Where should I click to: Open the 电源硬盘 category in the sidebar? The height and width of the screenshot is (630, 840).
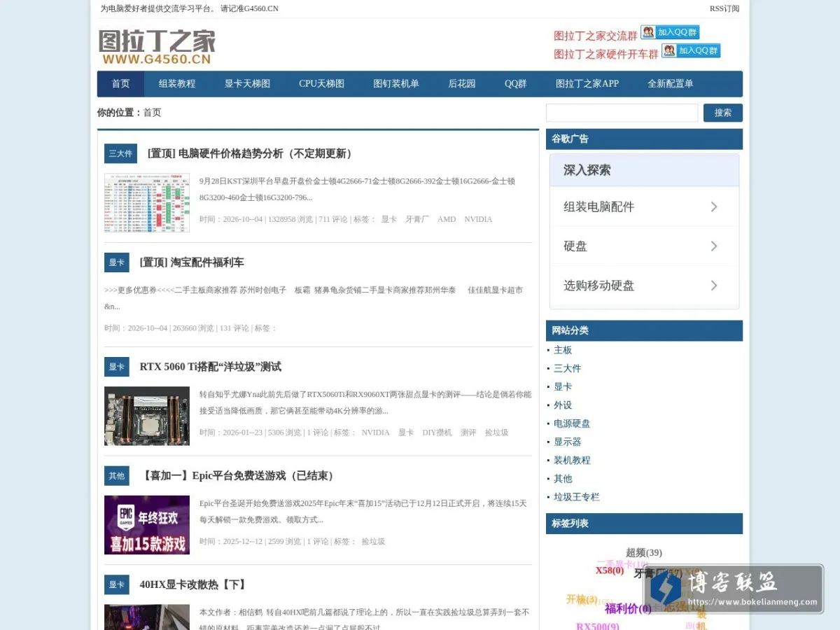(572, 423)
